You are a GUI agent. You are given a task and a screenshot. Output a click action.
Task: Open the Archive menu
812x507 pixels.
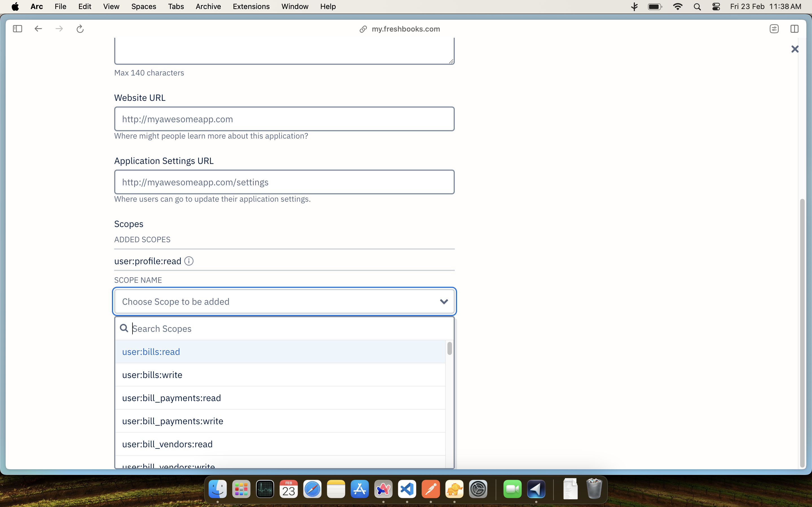point(208,7)
